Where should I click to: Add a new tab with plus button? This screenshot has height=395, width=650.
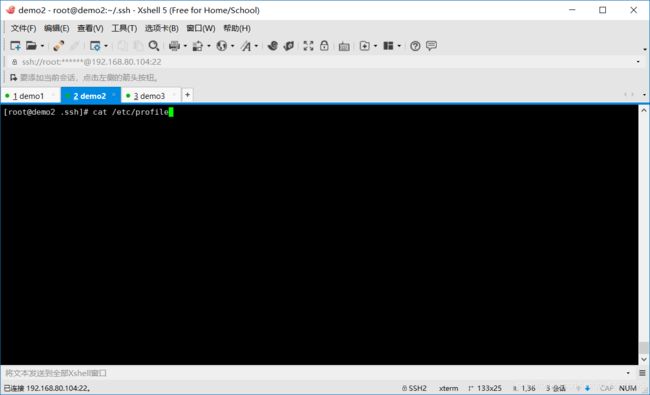click(x=187, y=95)
